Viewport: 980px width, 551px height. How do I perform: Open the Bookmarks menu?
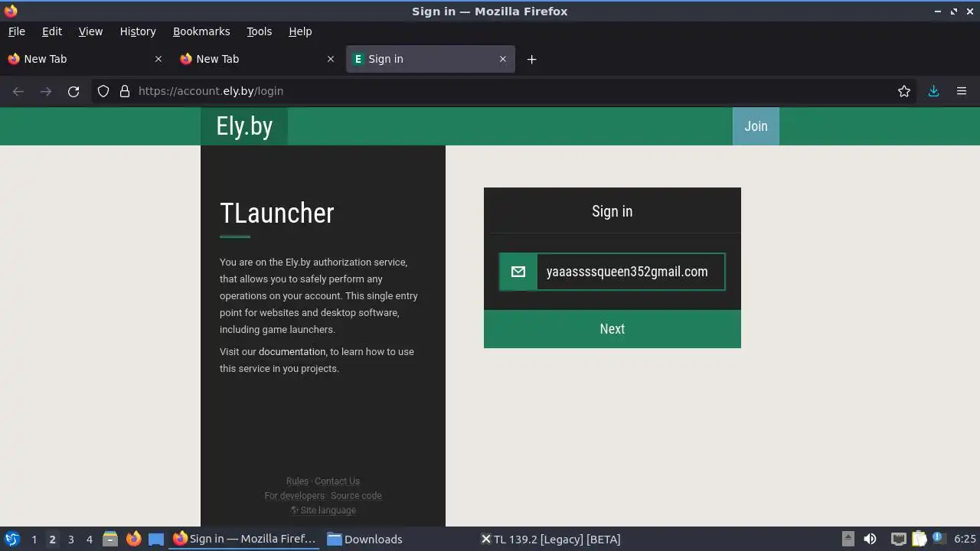201,31
